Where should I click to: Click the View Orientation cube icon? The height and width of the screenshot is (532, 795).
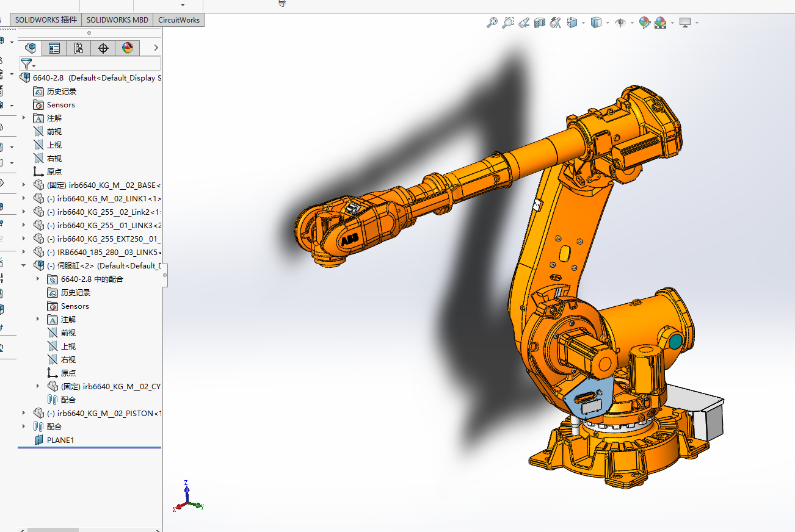point(572,23)
